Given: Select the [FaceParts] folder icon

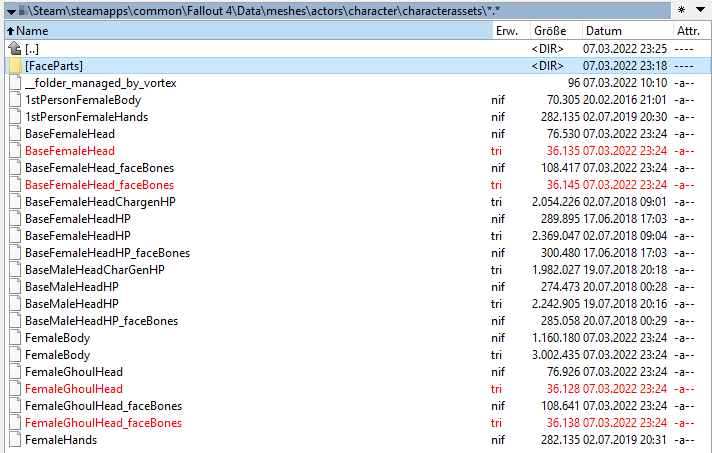Looking at the screenshot, I should click(15, 66).
